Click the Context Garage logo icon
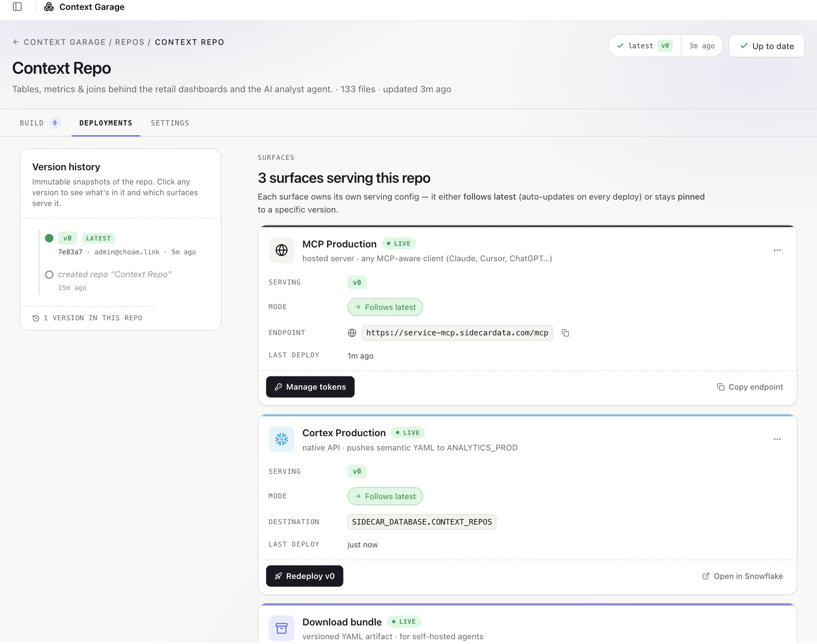This screenshot has height=644, width=817. pos(49,7)
